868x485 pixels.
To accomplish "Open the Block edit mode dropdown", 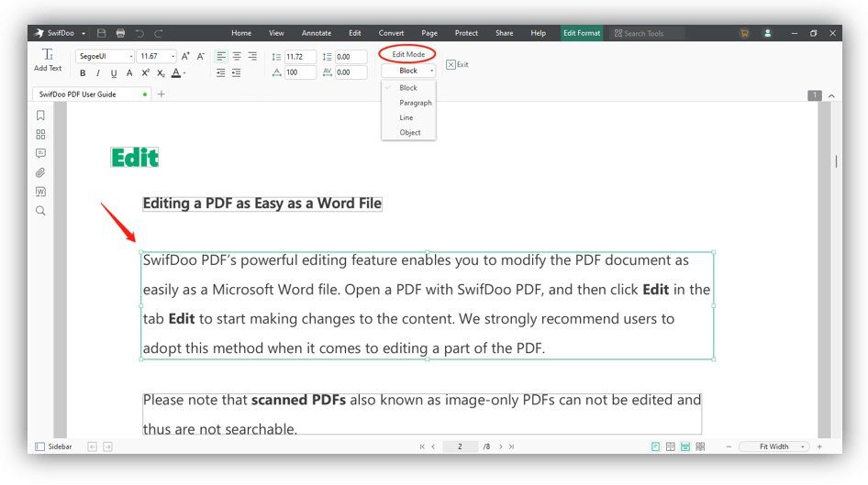I will [x=408, y=71].
